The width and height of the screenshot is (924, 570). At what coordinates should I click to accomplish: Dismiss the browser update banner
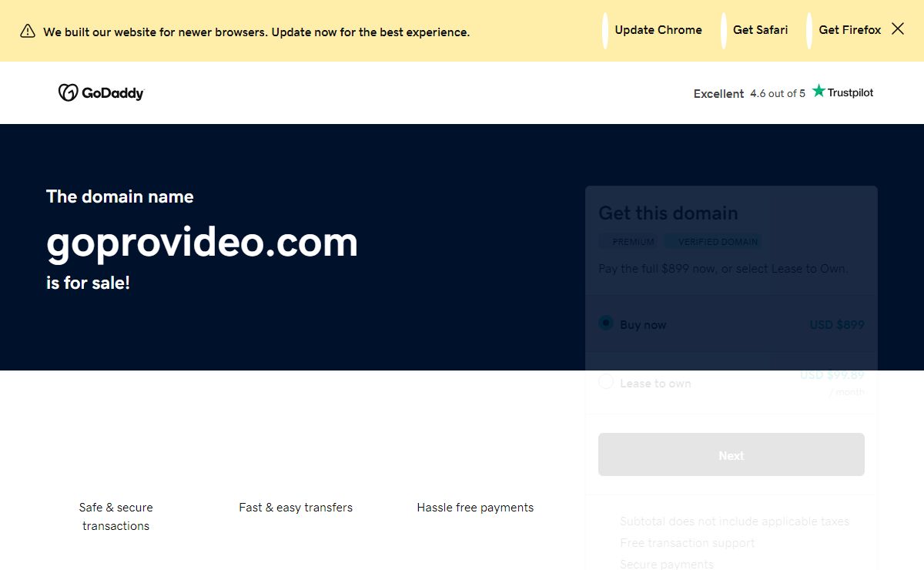coord(898,29)
